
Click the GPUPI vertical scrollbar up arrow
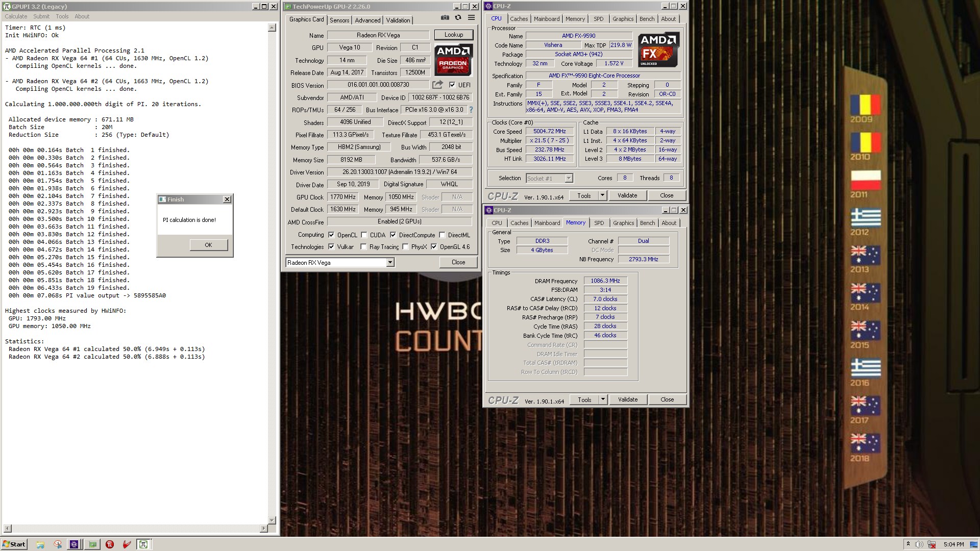(x=272, y=28)
